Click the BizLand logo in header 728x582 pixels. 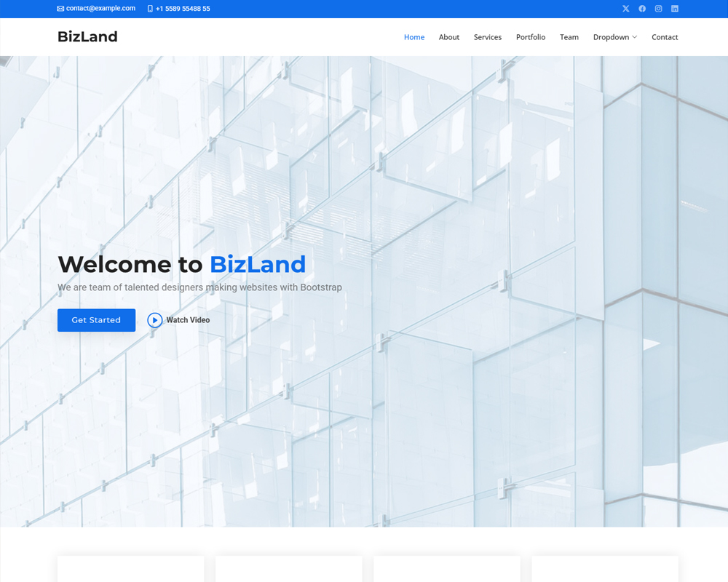coord(87,36)
